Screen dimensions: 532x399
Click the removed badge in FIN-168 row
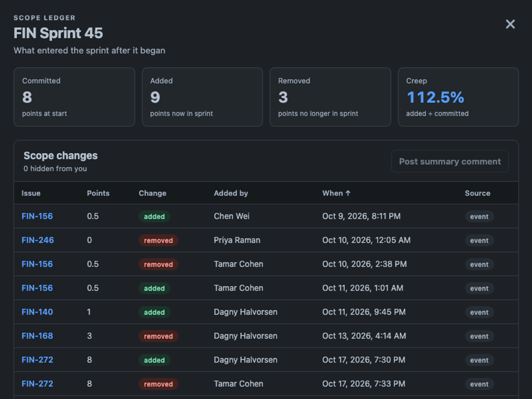[158, 336]
